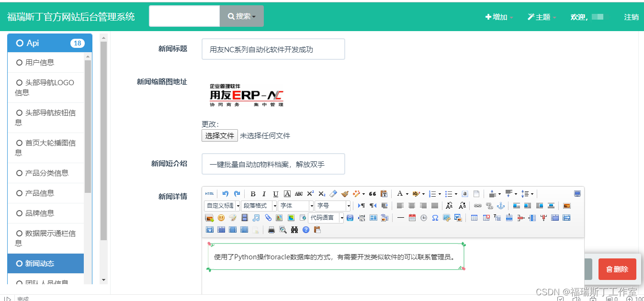Center align text in the editor
The width and height of the screenshot is (644, 301).
pos(412,206)
